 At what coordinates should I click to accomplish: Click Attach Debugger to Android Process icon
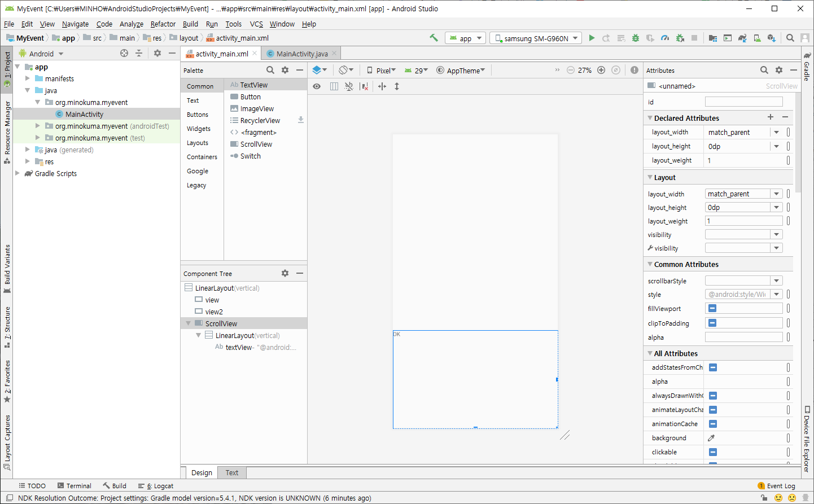coord(680,38)
